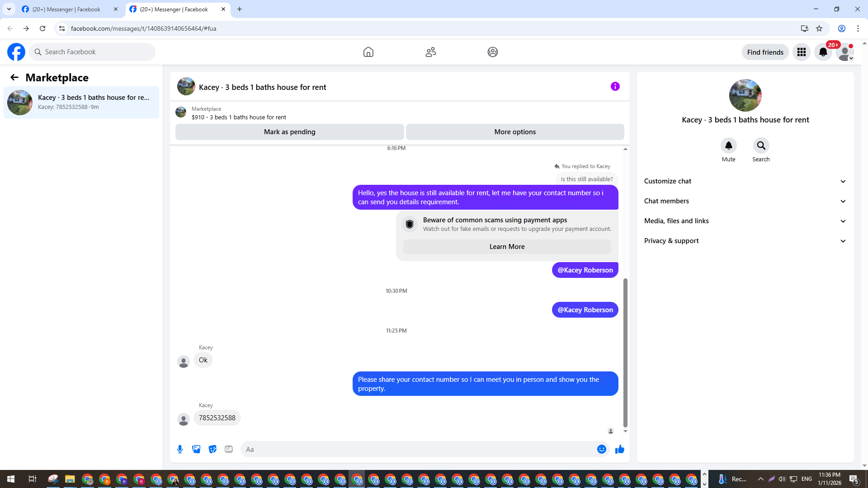Click the chat scrollbar thumb
The image size is (868, 488).
click(x=625, y=352)
